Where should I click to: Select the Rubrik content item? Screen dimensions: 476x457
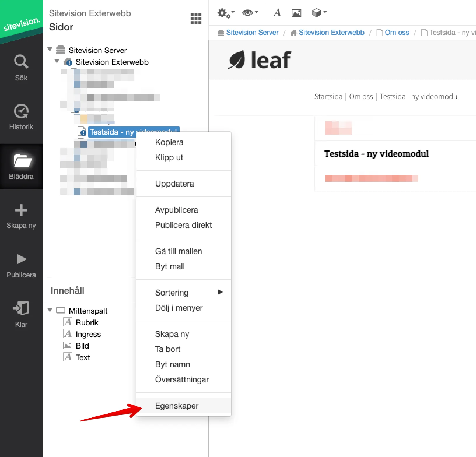click(87, 322)
